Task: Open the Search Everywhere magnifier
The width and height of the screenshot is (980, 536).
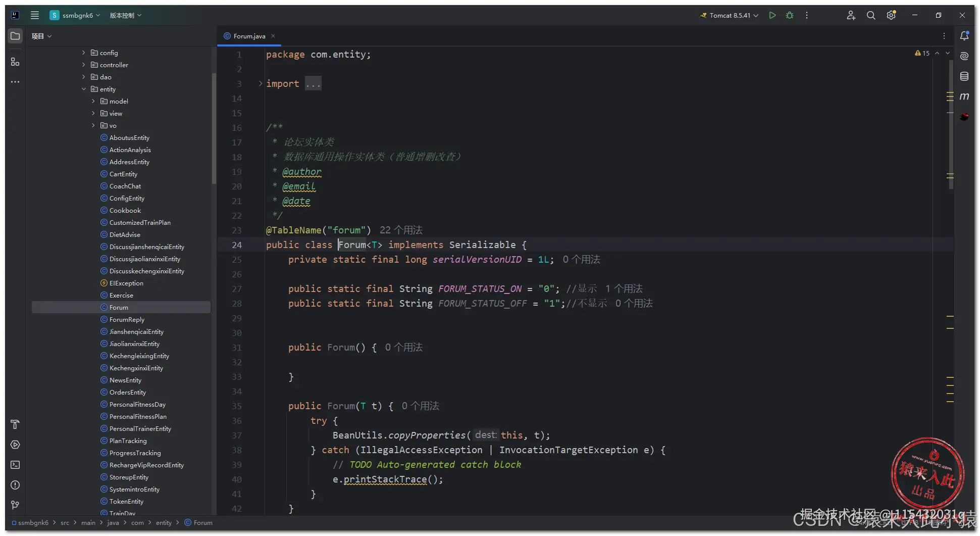Action: point(871,15)
